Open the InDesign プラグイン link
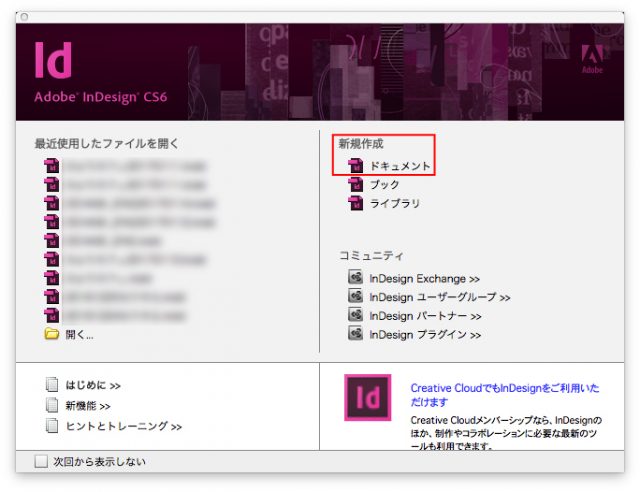 point(425,334)
